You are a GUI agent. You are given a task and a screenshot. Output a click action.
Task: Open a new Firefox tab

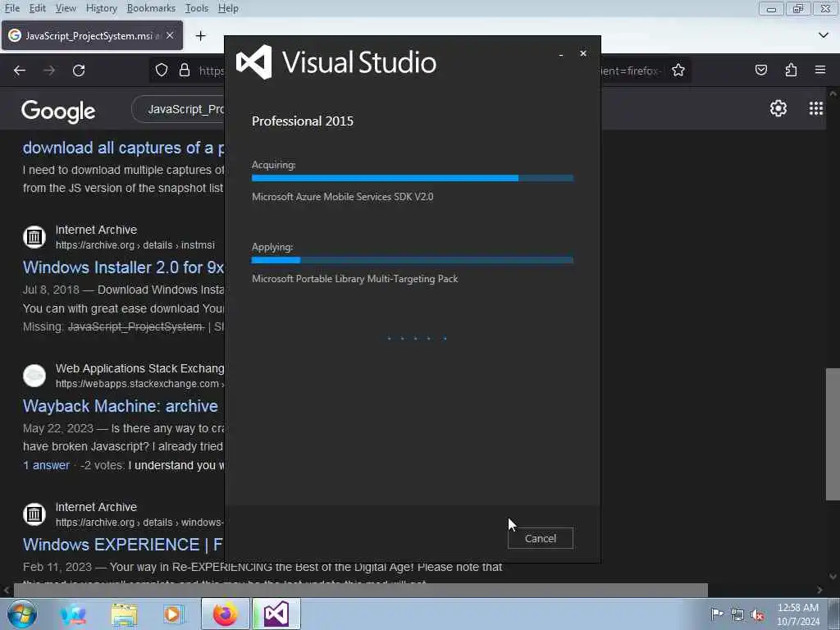tap(201, 36)
